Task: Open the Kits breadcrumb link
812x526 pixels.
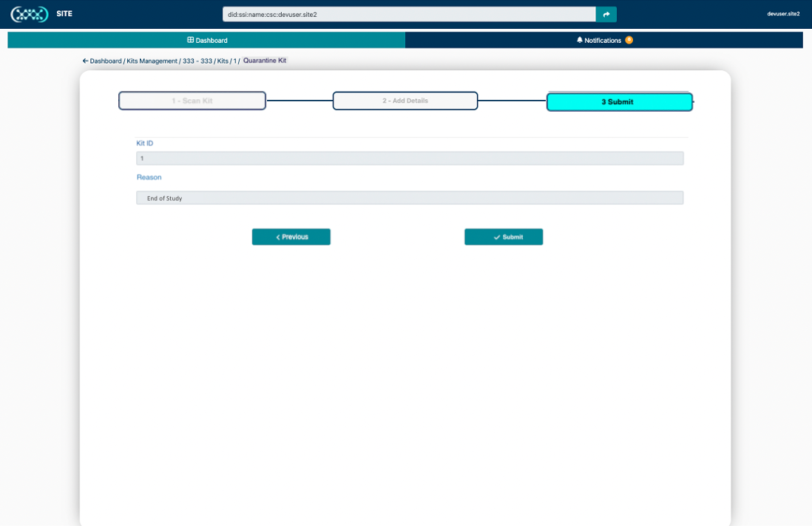Action: coord(223,61)
